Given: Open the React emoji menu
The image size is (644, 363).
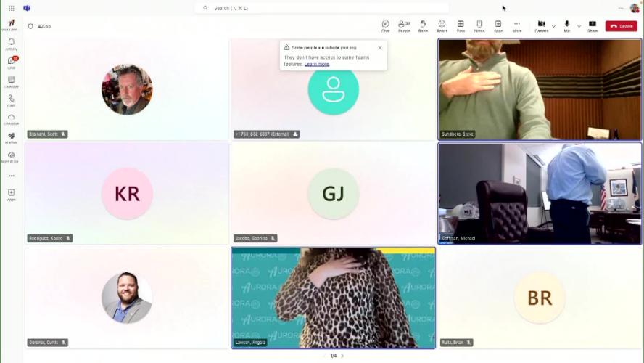Looking at the screenshot, I should coord(442,25).
